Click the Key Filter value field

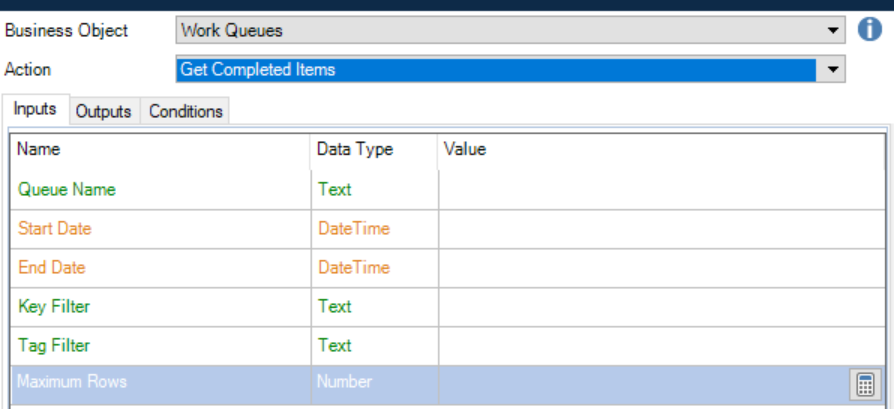pyautogui.click(x=660, y=307)
